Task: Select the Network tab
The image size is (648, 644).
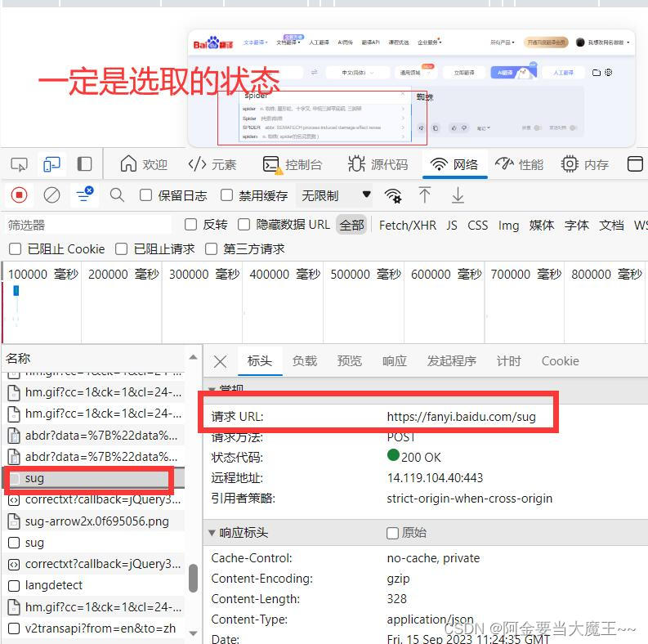Action: (x=454, y=164)
